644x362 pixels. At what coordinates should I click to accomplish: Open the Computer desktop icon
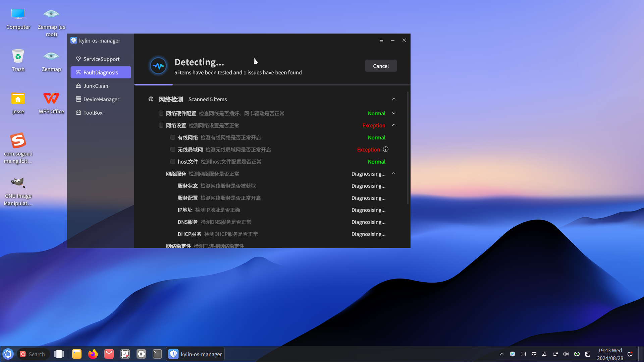coord(18,18)
